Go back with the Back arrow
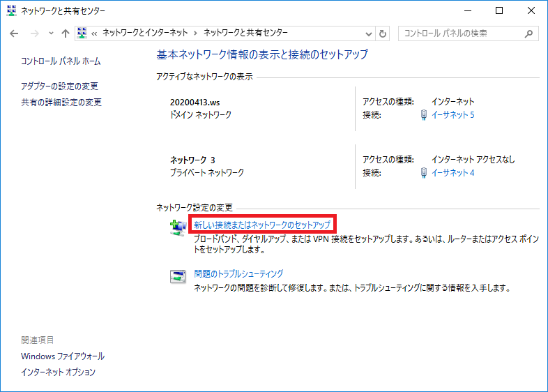 (x=14, y=33)
